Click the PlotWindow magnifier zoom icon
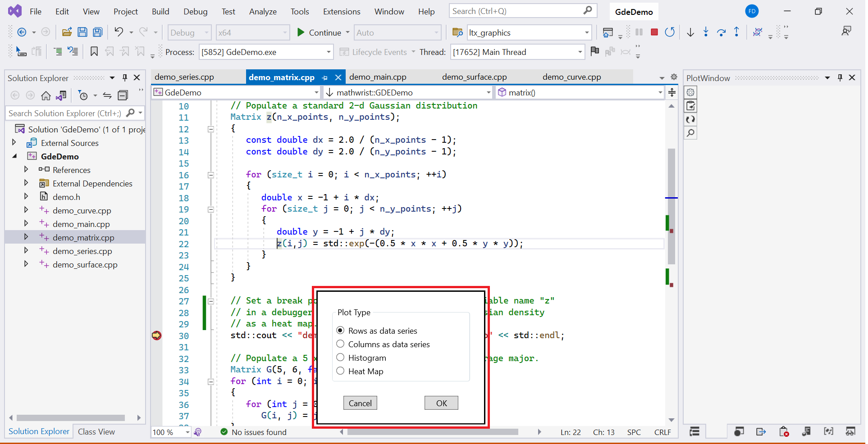Image resolution: width=868 pixels, height=444 pixels. (x=690, y=133)
